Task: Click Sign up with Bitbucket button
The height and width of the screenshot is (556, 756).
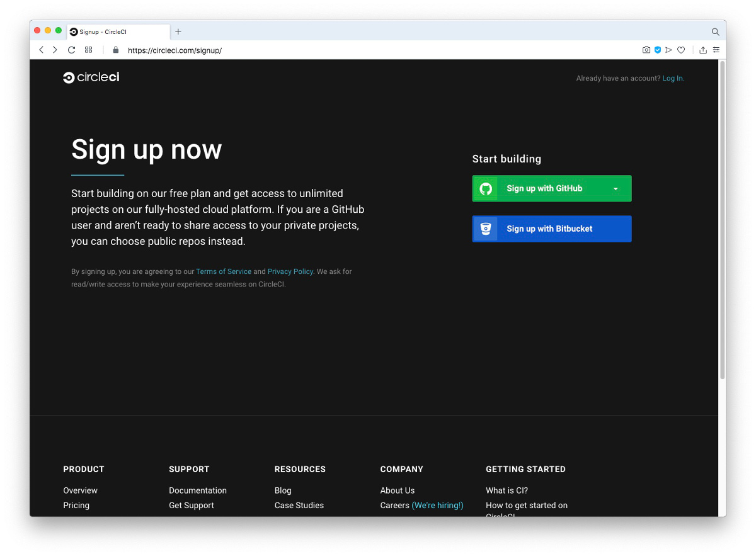Action: [x=552, y=229]
